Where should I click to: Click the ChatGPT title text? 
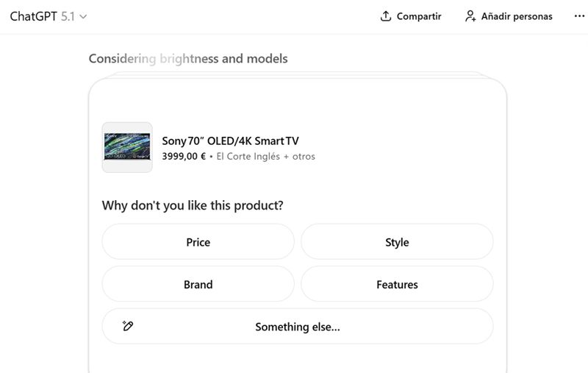tap(33, 16)
